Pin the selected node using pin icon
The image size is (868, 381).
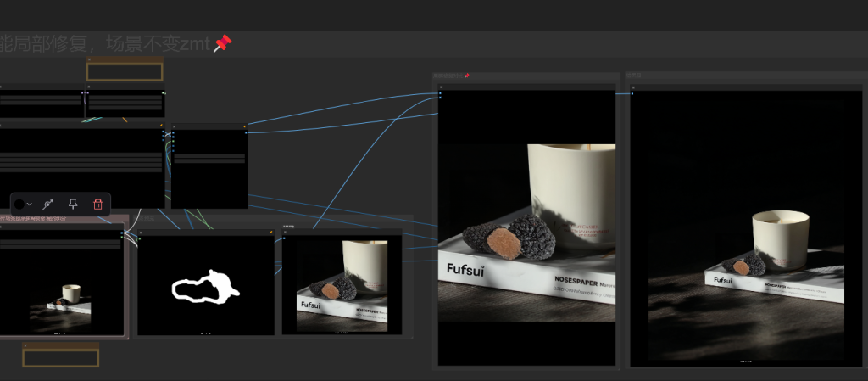click(73, 204)
